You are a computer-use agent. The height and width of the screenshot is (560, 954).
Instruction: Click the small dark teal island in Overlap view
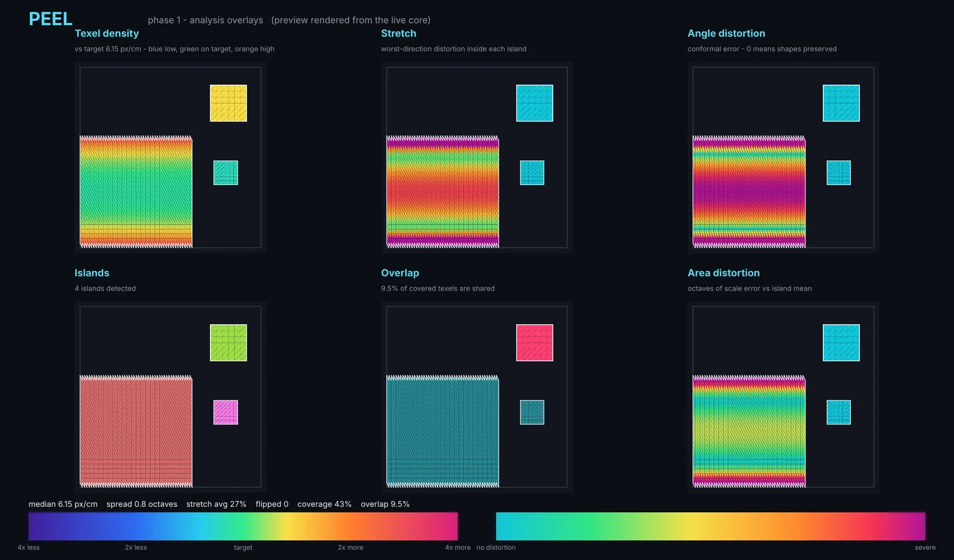(x=532, y=412)
